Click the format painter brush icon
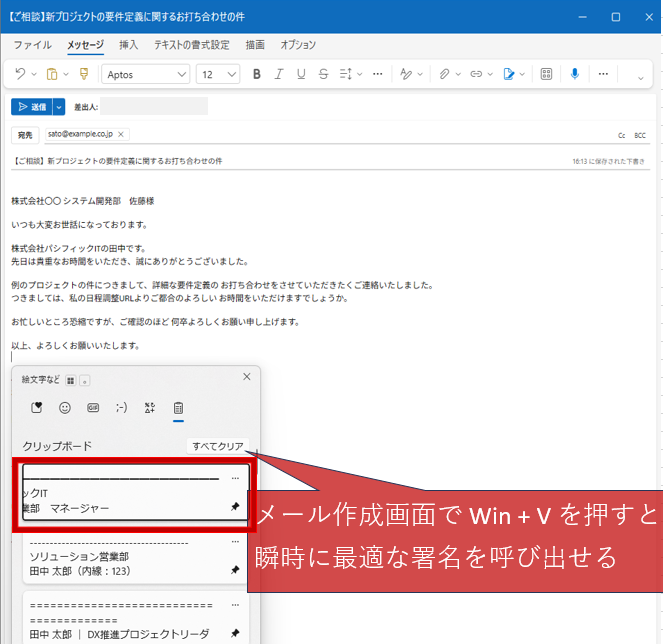663x644 pixels. click(84, 74)
